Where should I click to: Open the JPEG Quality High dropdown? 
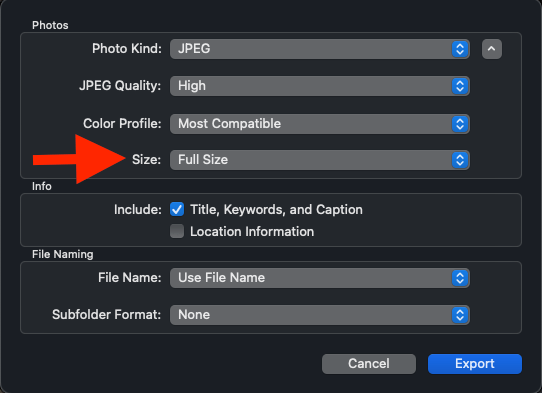[x=320, y=86]
